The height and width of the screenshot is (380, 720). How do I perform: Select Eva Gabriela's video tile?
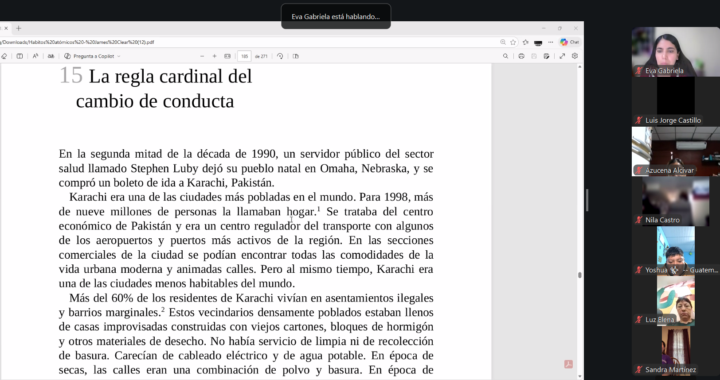coord(675,51)
